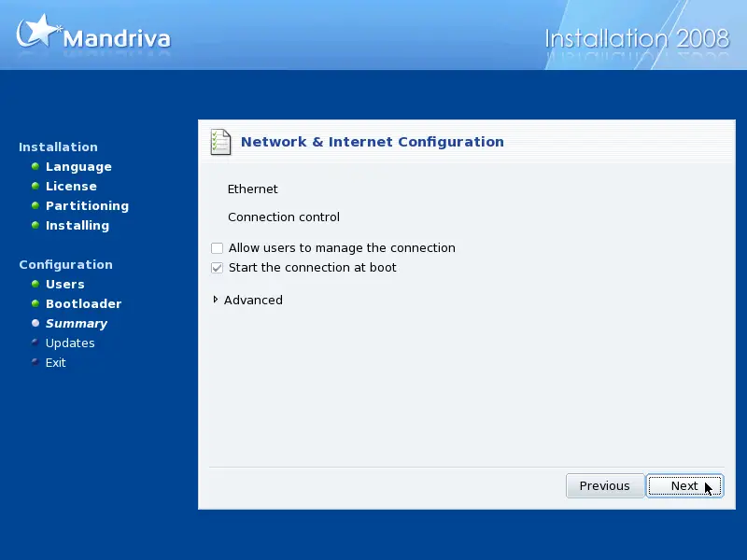The image size is (747, 560).
Task: Click the Configuration heading in sidebar
Action: pyautogui.click(x=65, y=265)
